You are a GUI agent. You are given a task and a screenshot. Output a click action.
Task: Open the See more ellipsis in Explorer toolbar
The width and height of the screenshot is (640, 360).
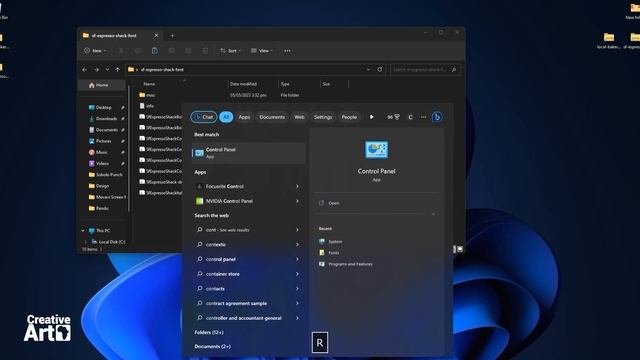tap(287, 51)
